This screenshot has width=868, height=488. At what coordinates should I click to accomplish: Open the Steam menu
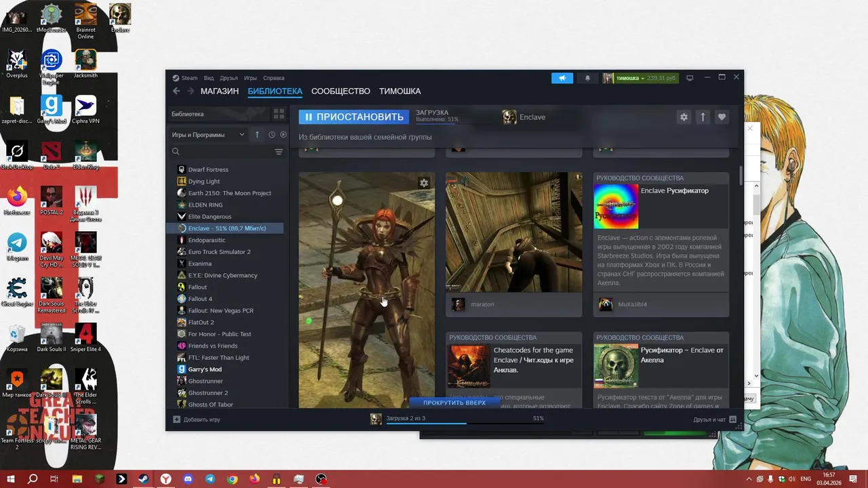pos(189,78)
